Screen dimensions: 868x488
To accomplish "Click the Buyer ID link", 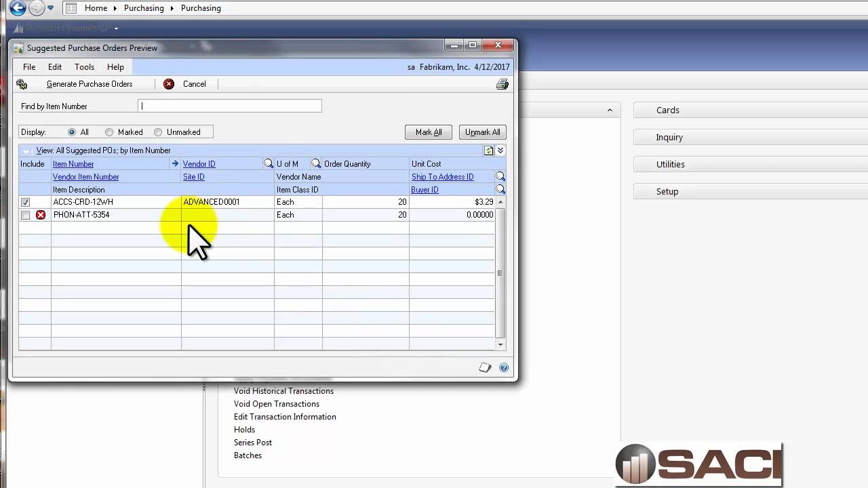I will tap(425, 190).
